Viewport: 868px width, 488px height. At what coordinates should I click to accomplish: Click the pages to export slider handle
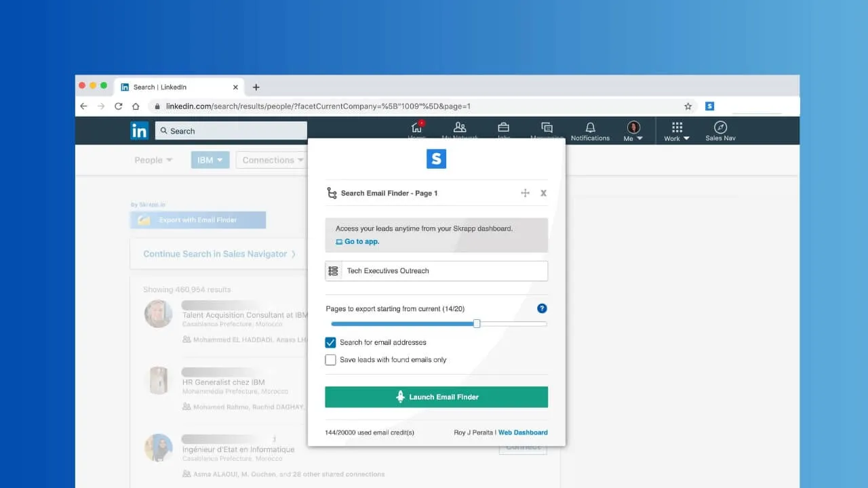pos(477,324)
